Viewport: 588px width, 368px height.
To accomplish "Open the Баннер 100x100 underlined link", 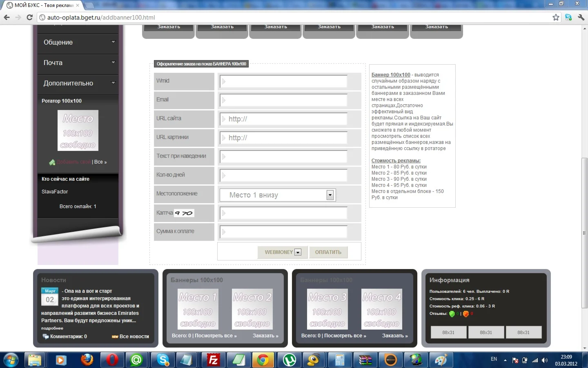I will pos(391,75).
